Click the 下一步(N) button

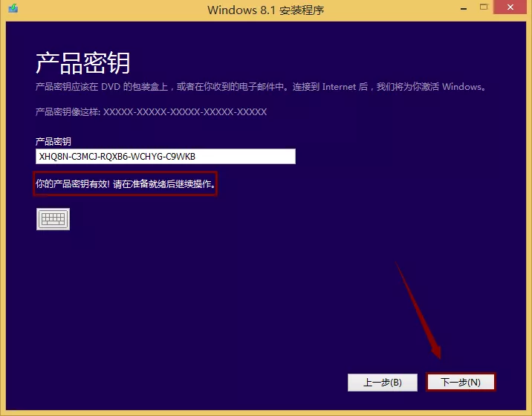pos(461,383)
